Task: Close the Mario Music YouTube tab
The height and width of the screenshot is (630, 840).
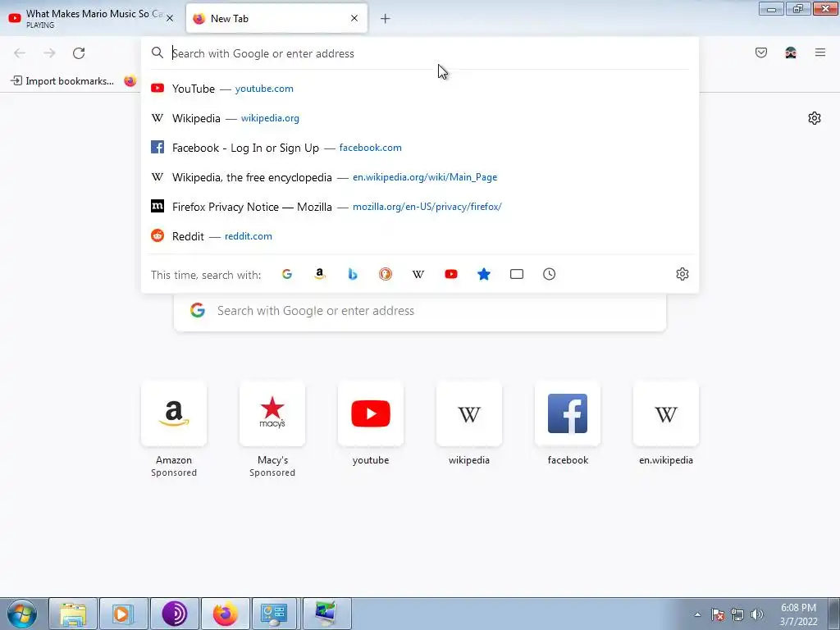Action: (170, 18)
